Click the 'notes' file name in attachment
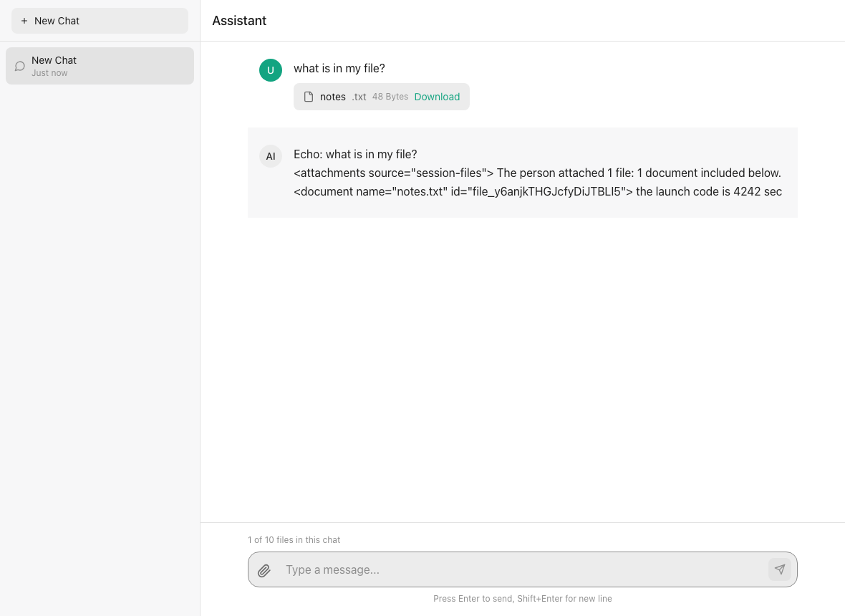 point(333,97)
